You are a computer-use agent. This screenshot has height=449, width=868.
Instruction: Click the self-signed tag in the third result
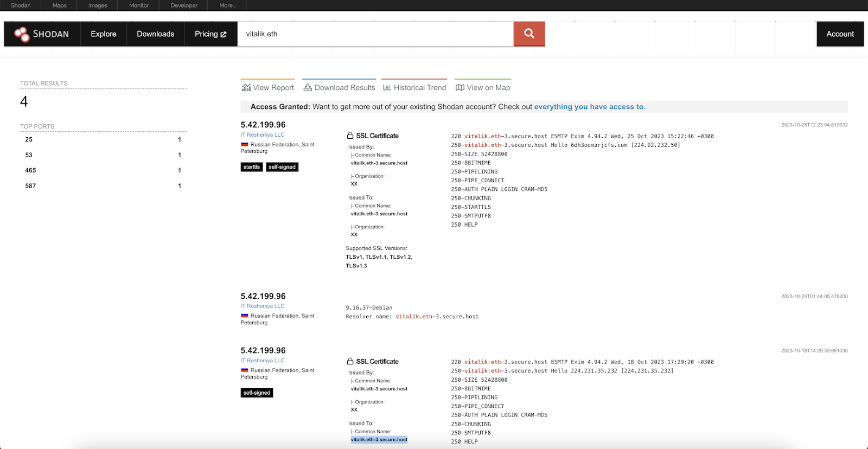257,393
